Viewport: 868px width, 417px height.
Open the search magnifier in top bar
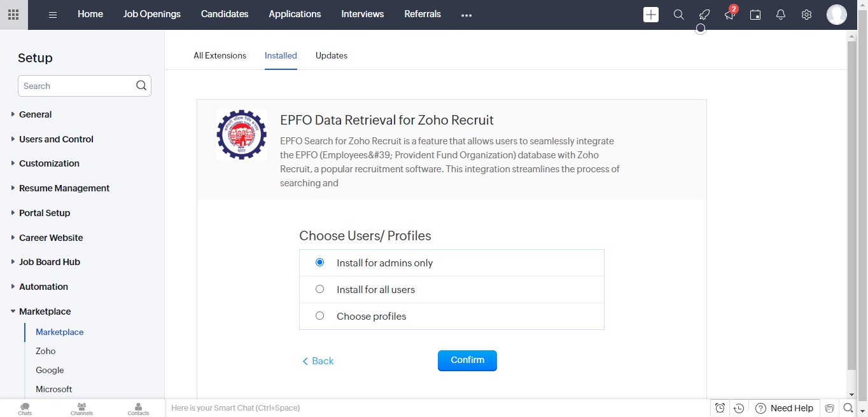(679, 15)
